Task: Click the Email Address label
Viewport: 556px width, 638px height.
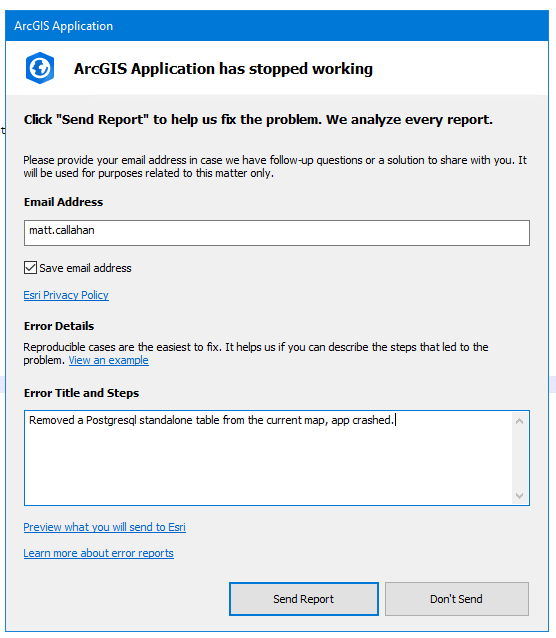Action: click(x=63, y=202)
